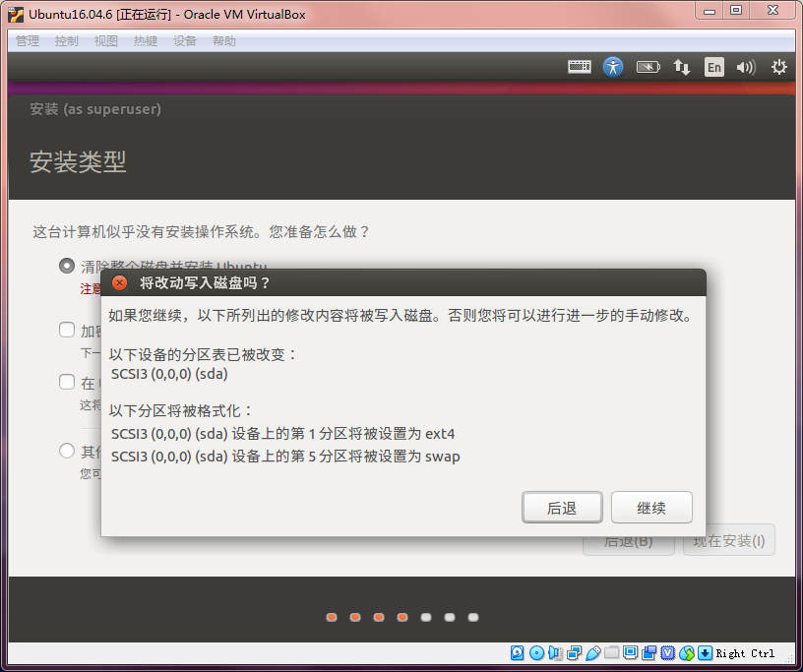Click the SCSI3 (0,0,0) (sda) device line
Image resolution: width=803 pixels, height=672 pixels.
[169, 374]
